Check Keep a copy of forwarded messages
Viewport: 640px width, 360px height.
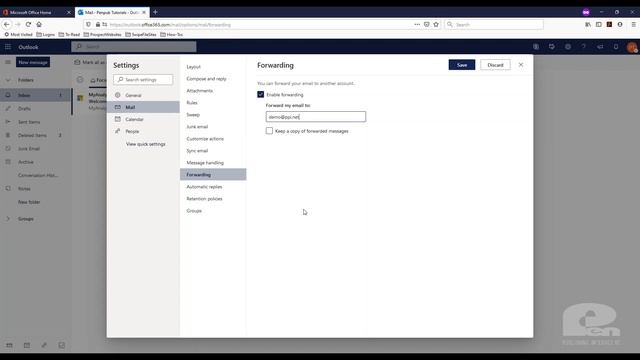click(x=269, y=131)
